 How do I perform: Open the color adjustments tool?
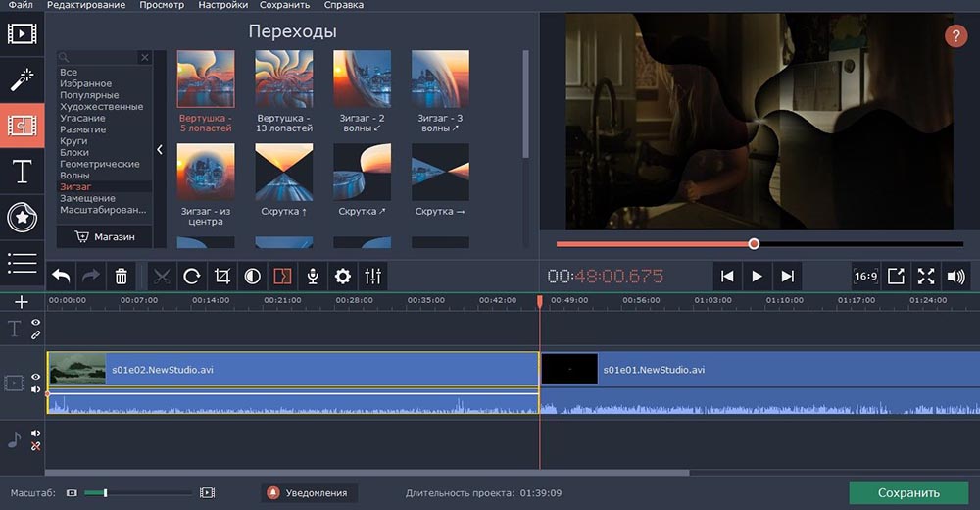(252, 277)
